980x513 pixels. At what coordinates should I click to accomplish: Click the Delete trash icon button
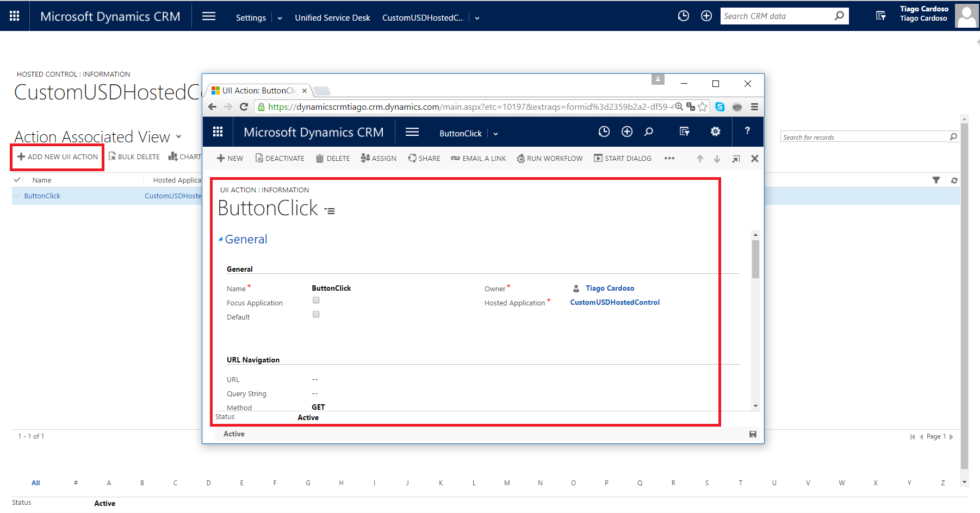click(x=333, y=159)
